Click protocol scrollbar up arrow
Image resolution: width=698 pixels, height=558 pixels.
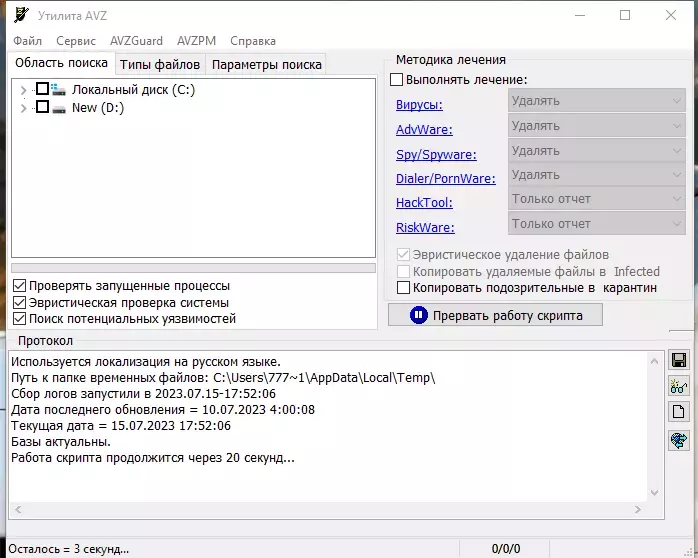coord(654,361)
